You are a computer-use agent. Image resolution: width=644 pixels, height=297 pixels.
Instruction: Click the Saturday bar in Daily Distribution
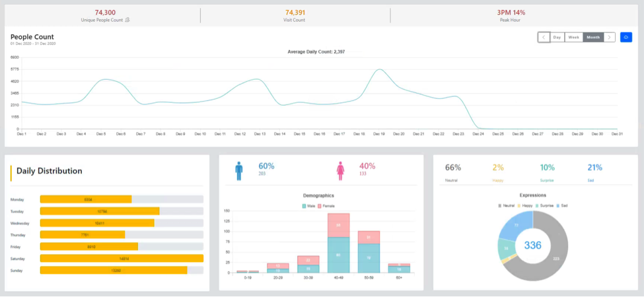tap(122, 258)
